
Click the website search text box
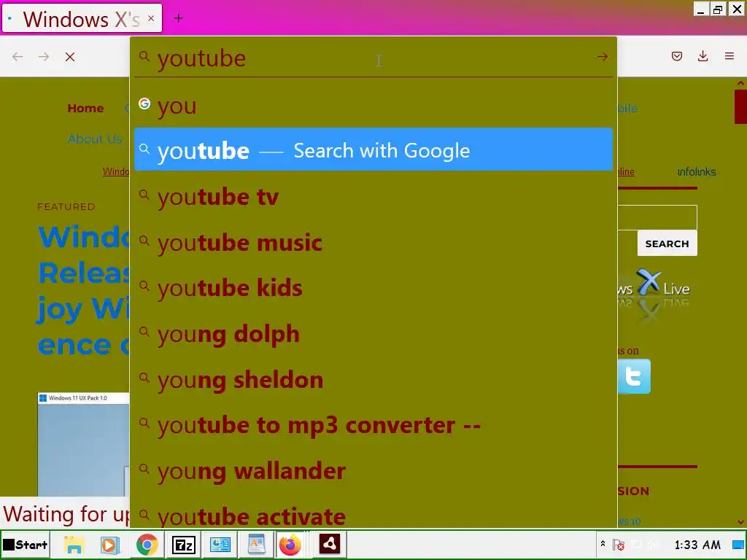point(657,217)
